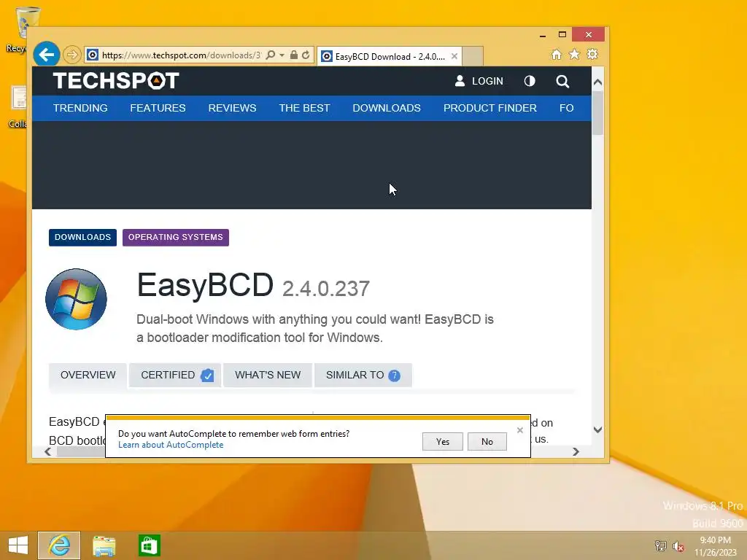Screen dimensions: 747x560
Task: Open Windows Store from taskbar
Action: click(x=149, y=545)
